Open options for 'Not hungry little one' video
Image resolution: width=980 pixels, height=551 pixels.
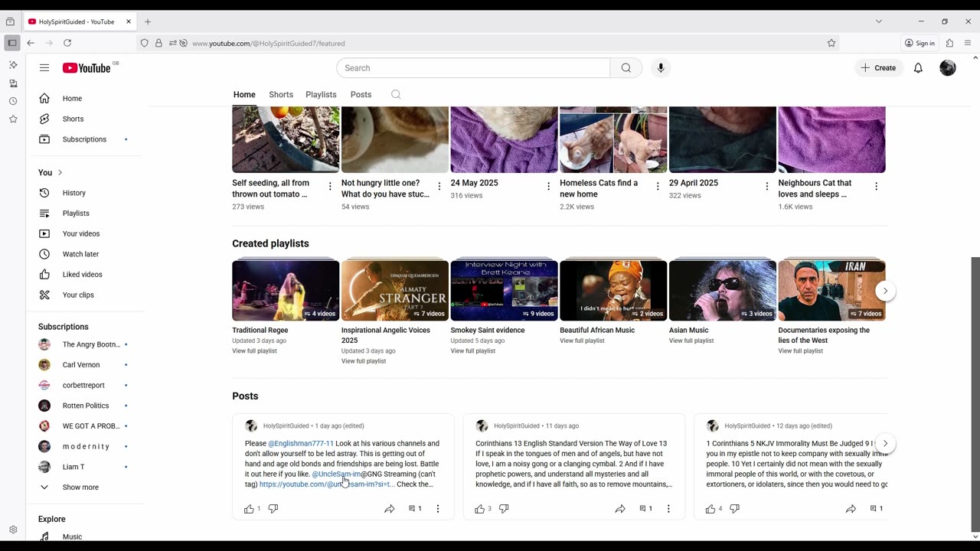(439, 187)
